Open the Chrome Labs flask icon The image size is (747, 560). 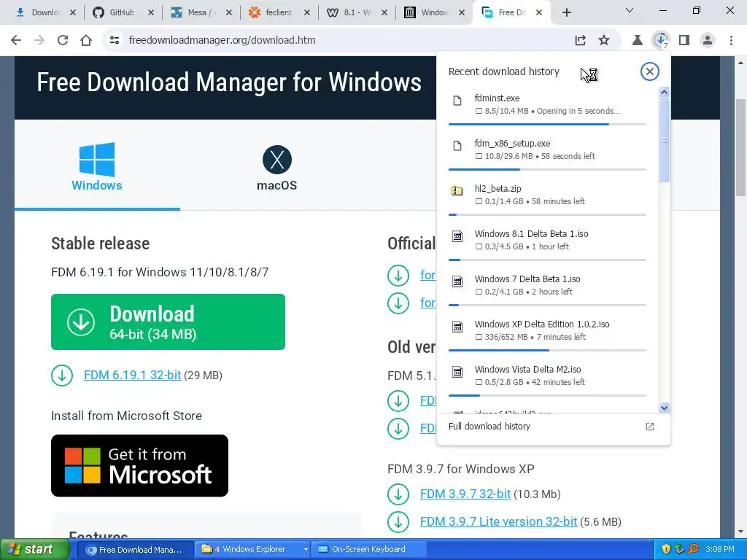637,41
